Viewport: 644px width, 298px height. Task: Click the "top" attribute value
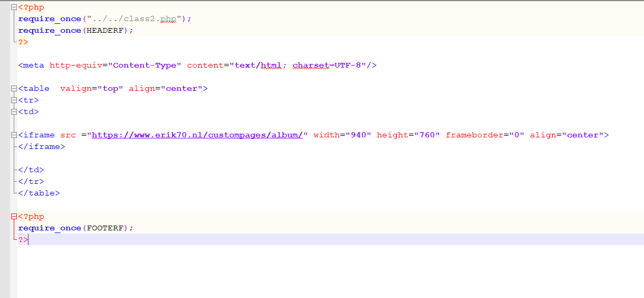(110, 88)
